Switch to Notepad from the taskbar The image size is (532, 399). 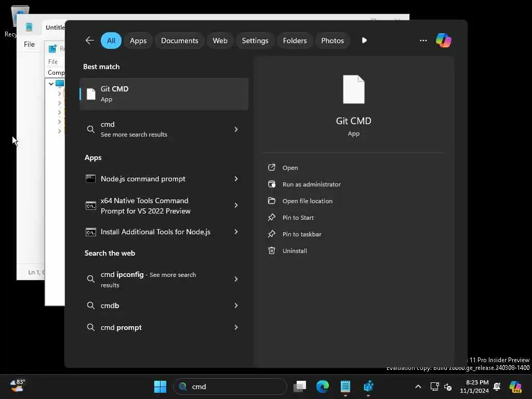[x=345, y=387]
